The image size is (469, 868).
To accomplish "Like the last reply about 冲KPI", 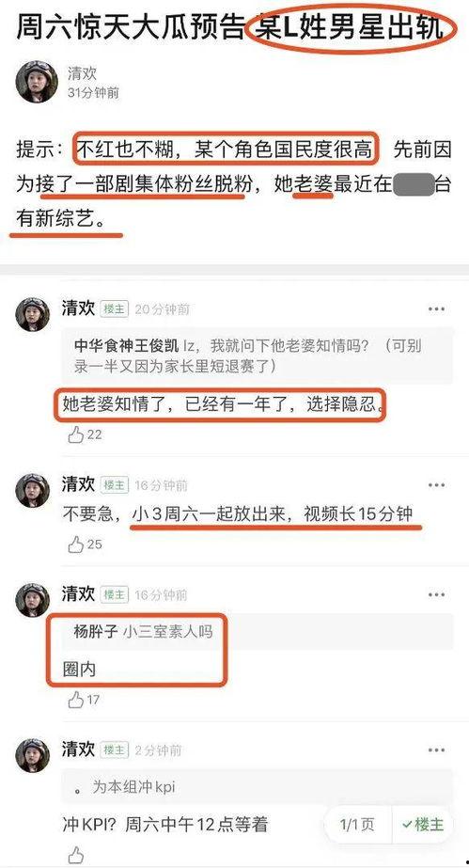I will (75, 855).
